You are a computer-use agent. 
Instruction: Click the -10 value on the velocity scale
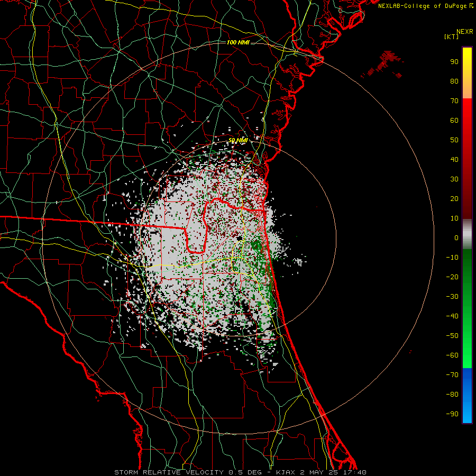click(452, 258)
